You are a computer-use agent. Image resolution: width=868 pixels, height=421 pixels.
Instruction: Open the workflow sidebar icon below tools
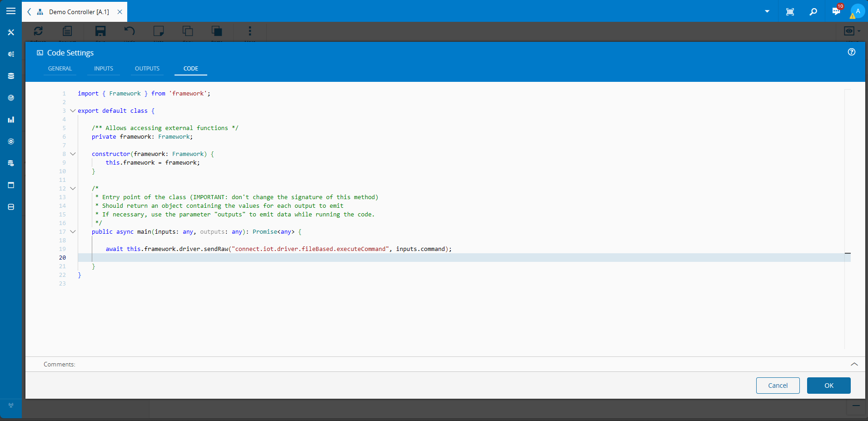pos(11,54)
